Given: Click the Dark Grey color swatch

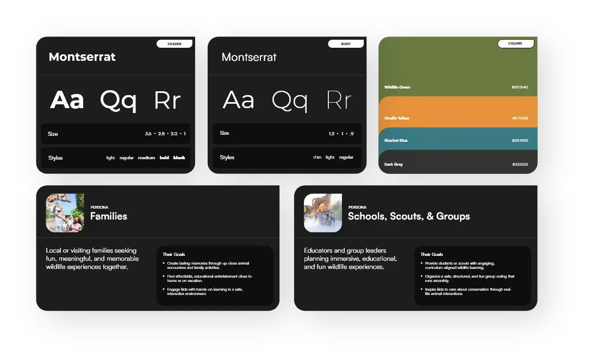Looking at the screenshot, I should pos(458,163).
